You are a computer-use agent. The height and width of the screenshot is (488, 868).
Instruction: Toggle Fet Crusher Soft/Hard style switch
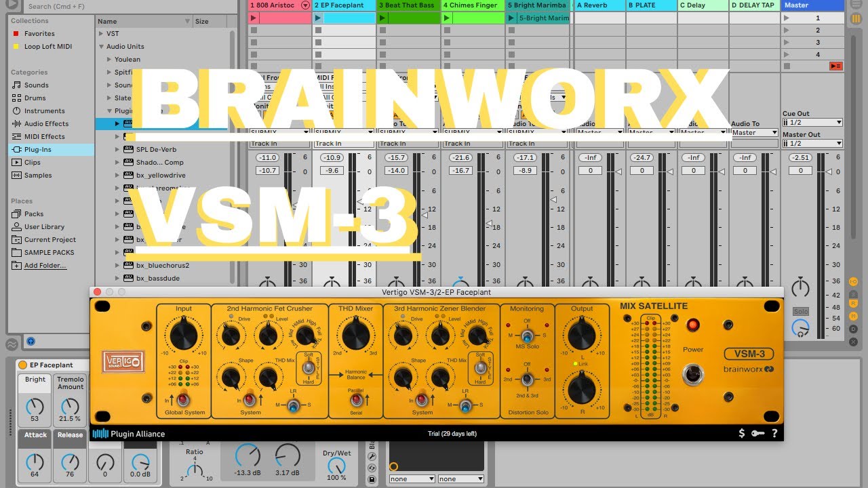coord(309,367)
